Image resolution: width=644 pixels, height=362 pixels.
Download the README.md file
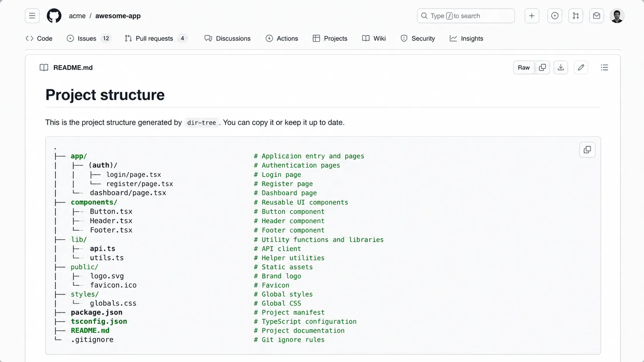coord(561,67)
